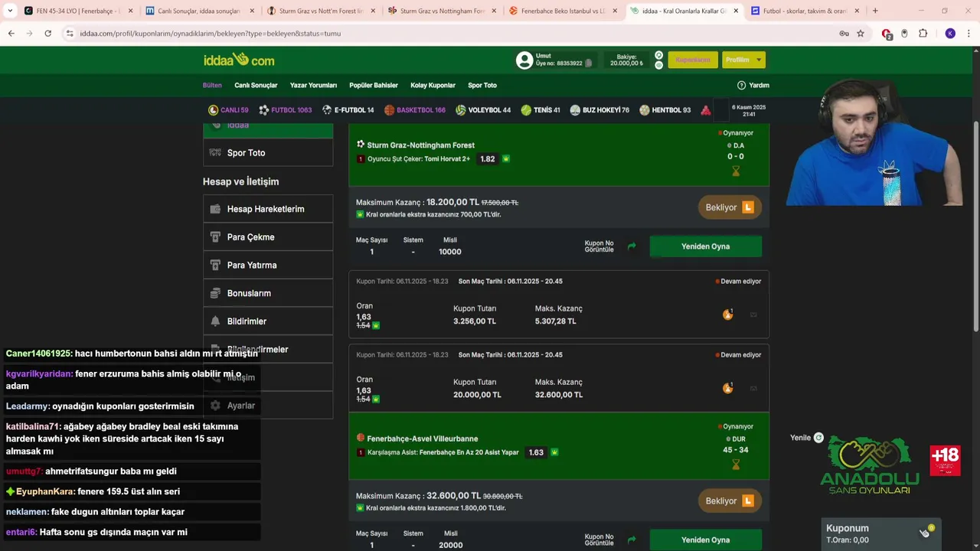The image size is (980, 551).
Task: Click Yeniden Oyna on the 10000 Misli coupon
Action: coord(705,246)
